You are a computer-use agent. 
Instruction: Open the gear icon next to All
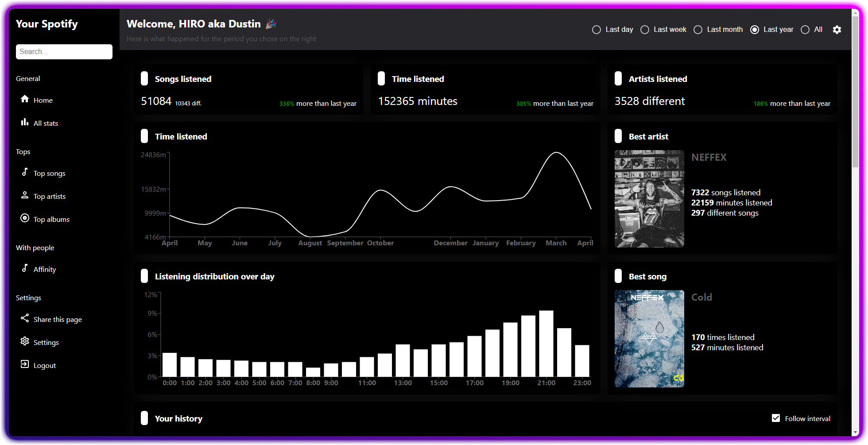tap(837, 30)
